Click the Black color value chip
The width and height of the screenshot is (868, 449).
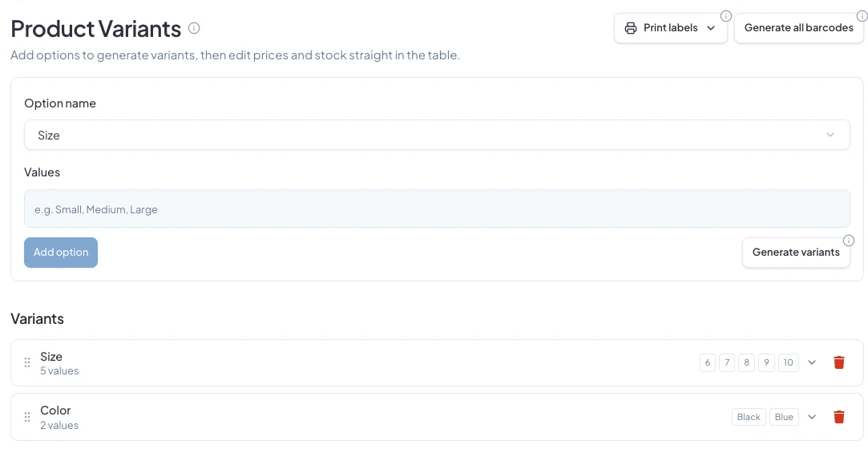(x=749, y=417)
